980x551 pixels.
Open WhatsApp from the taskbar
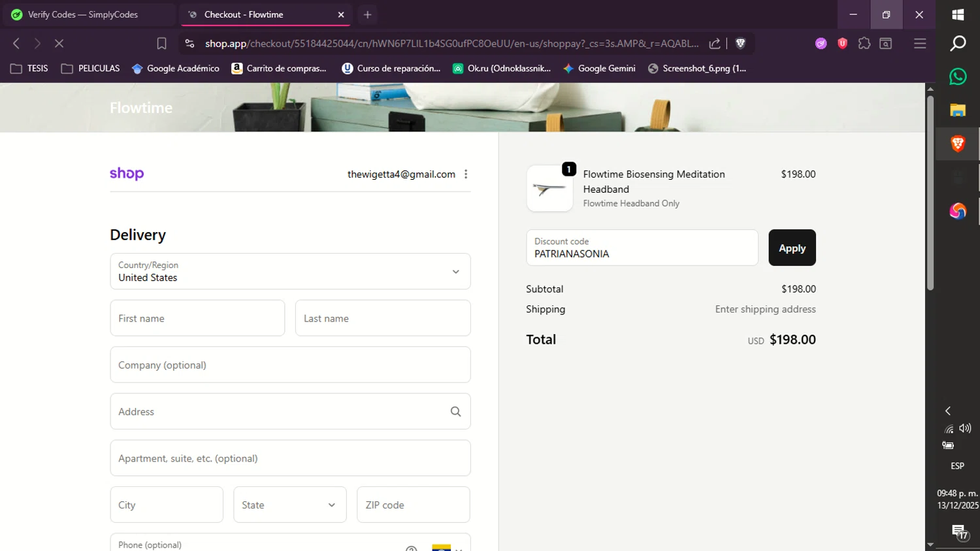958,76
